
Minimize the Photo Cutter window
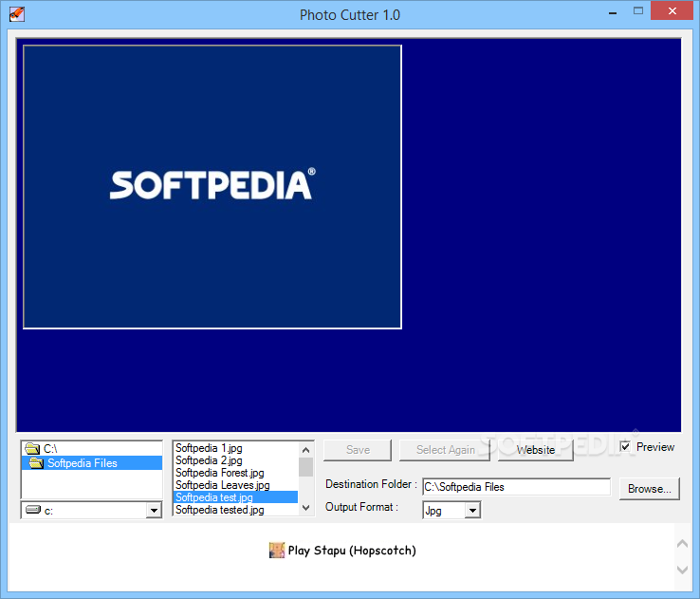point(613,11)
